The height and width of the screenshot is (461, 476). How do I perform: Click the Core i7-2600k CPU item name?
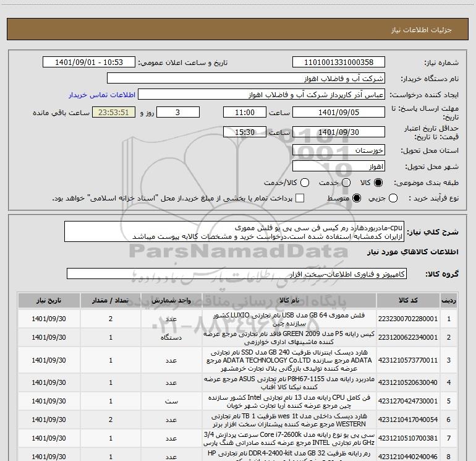289,439
